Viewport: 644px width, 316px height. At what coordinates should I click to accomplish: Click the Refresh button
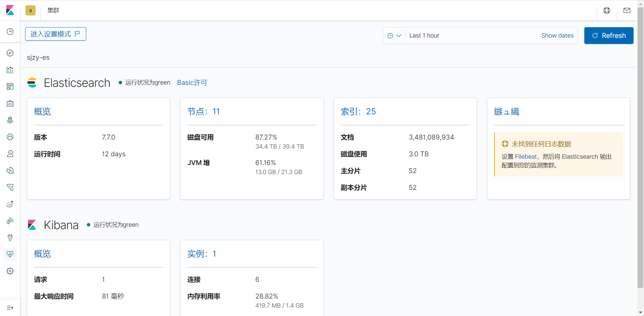click(608, 35)
